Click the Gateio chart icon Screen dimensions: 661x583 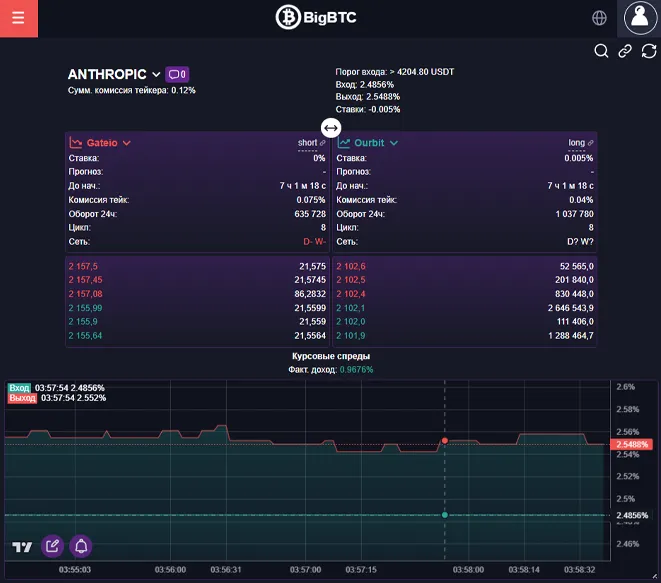tap(75, 142)
